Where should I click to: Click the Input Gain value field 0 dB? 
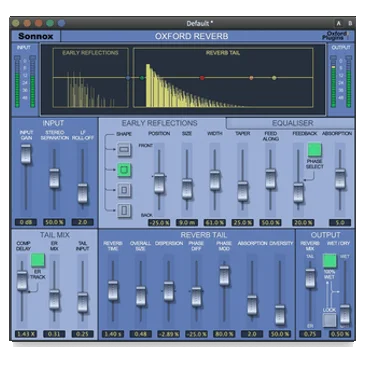click(26, 222)
